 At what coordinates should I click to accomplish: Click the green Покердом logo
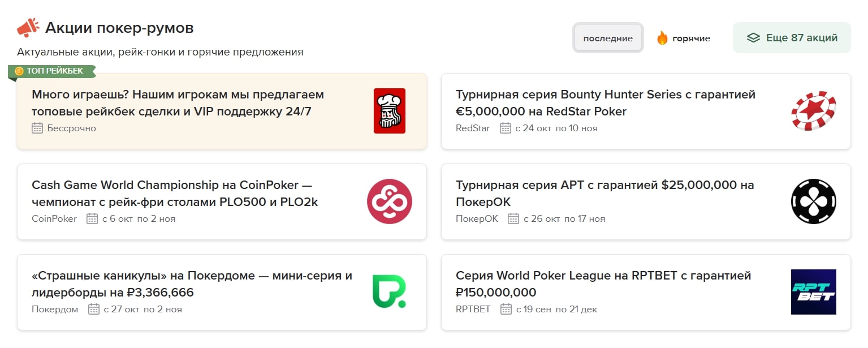(389, 292)
